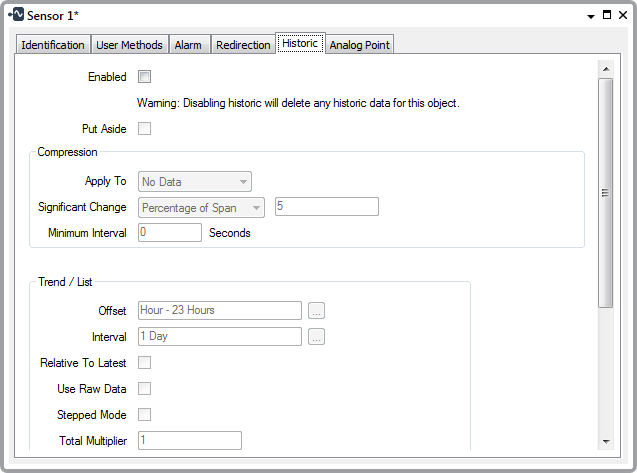This screenshot has width=637, height=473.
Task: Click the Interval browse (...) button
Action: click(x=316, y=337)
